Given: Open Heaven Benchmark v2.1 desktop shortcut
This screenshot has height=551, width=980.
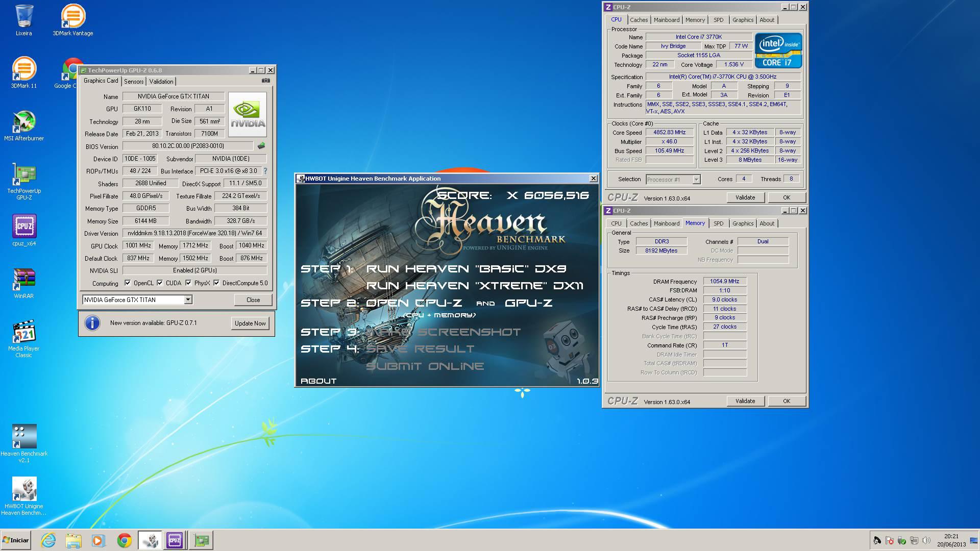Looking at the screenshot, I should pyautogui.click(x=23, y=443).
